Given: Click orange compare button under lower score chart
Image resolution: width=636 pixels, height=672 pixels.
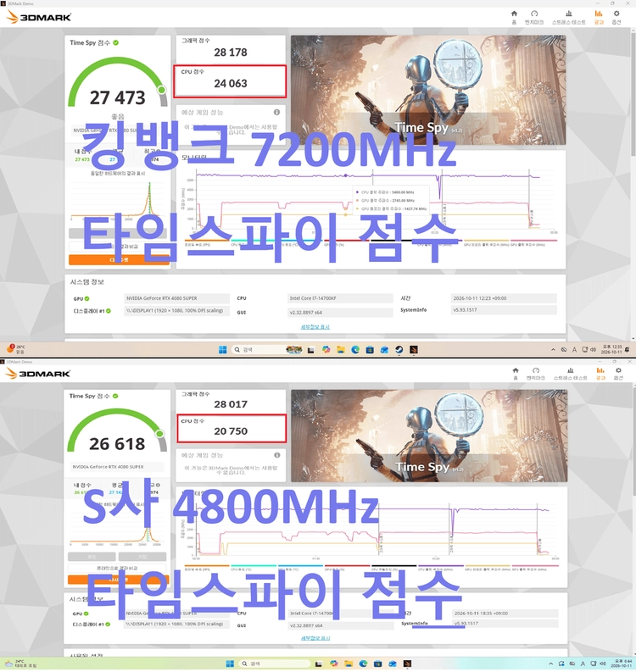Looking at the screenshot, I should pos(118,580).
